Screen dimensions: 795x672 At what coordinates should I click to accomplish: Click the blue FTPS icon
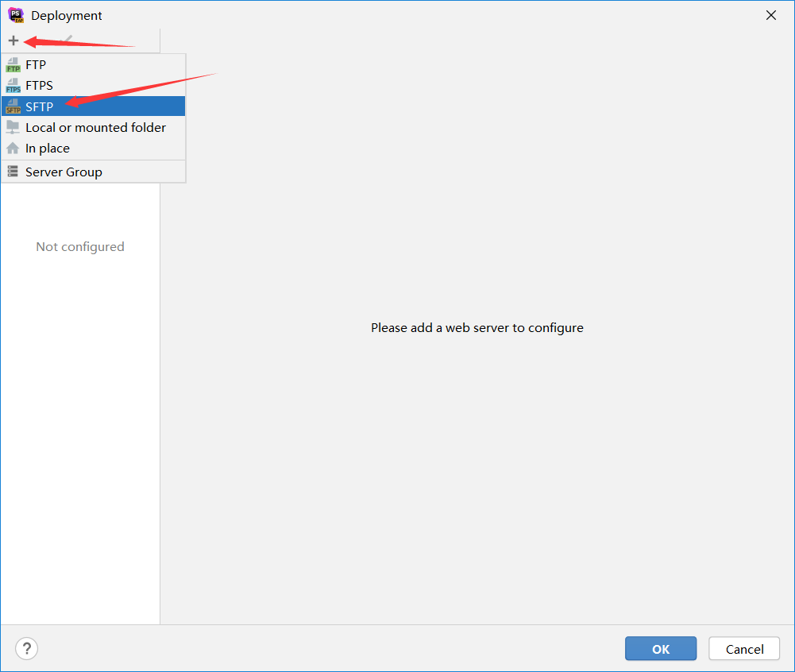point(14,86)
